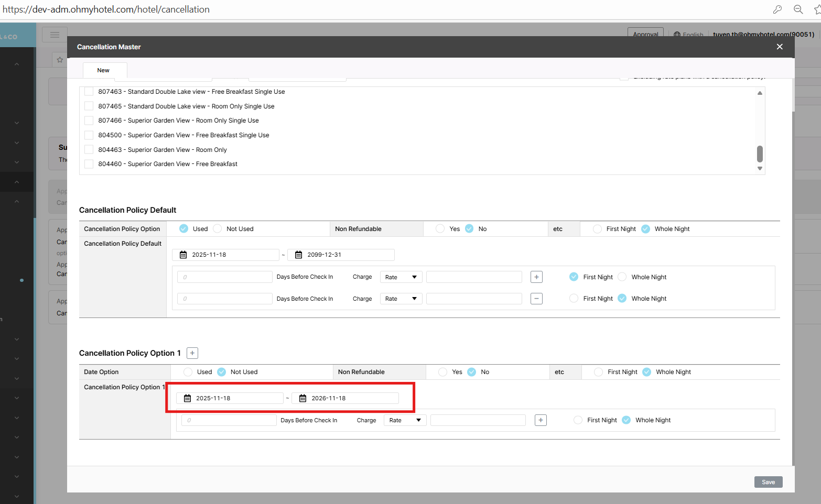Screen dimensions: 821x504
Task: Switch to the New tab
Action: point(103,70)
